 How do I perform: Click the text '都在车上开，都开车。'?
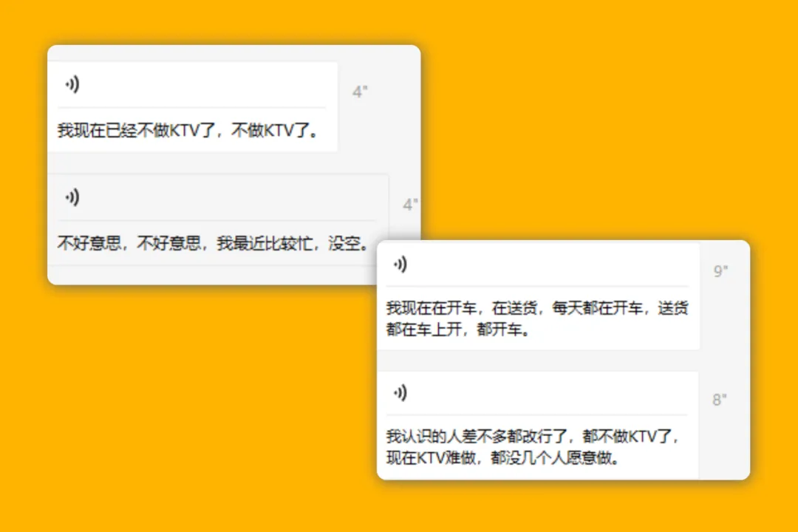pos(459,330)
